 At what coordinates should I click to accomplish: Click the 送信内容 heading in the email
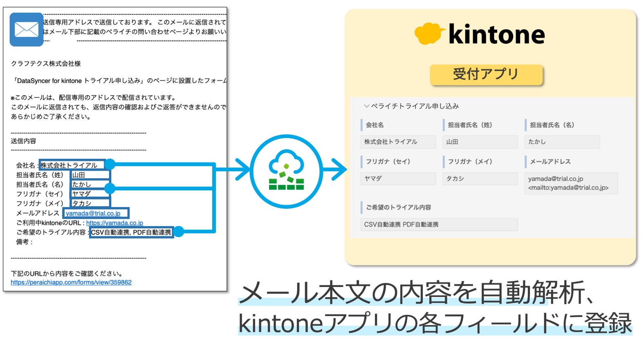coord(23,141)
